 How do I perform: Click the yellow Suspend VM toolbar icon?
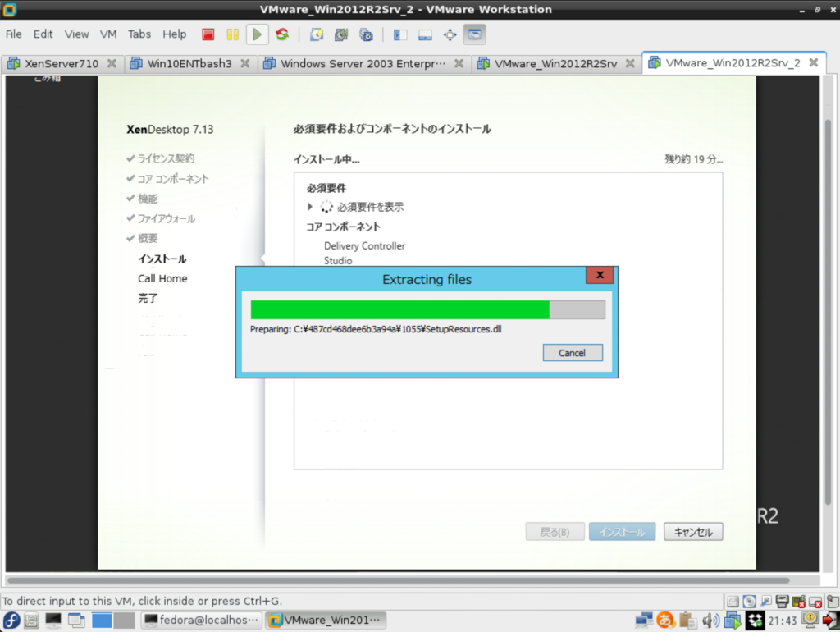(x=232, y=34)
